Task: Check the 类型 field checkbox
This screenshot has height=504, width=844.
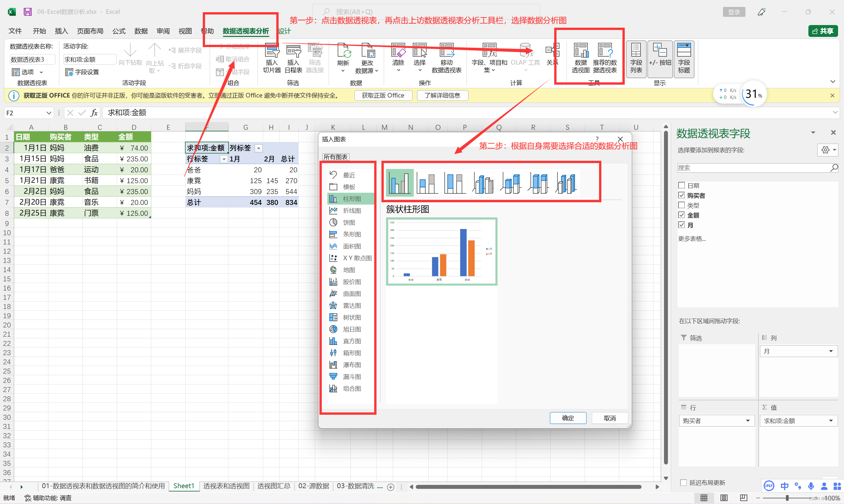Action: pyautogui.click(x=681, y=205)
